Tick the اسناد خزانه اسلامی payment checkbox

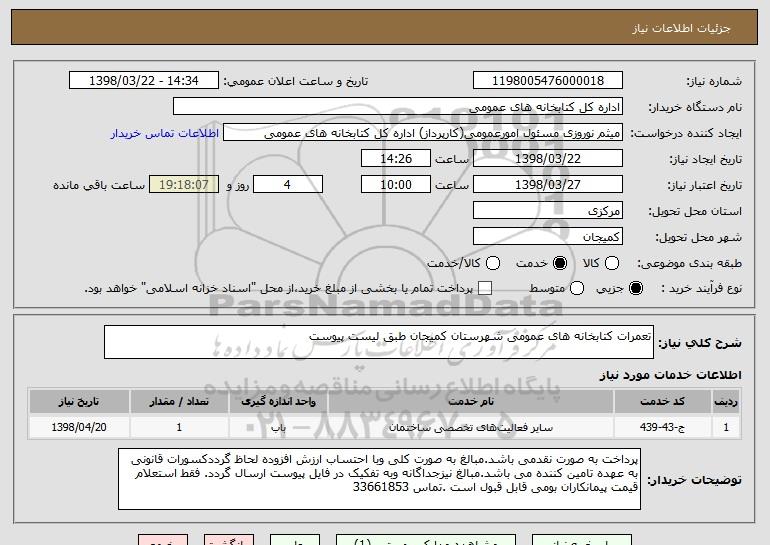click(485, 288)
